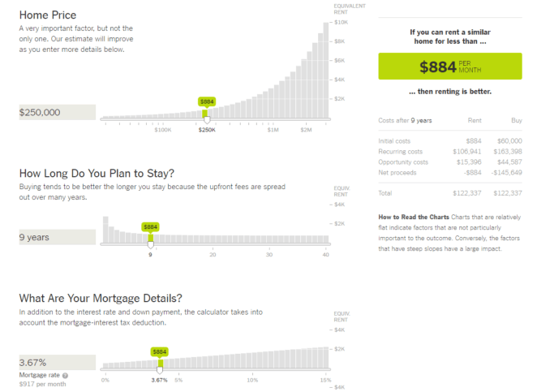Click the $2M mark on price axis
Viewport: 537px width, 392px height.
[306, 130]
